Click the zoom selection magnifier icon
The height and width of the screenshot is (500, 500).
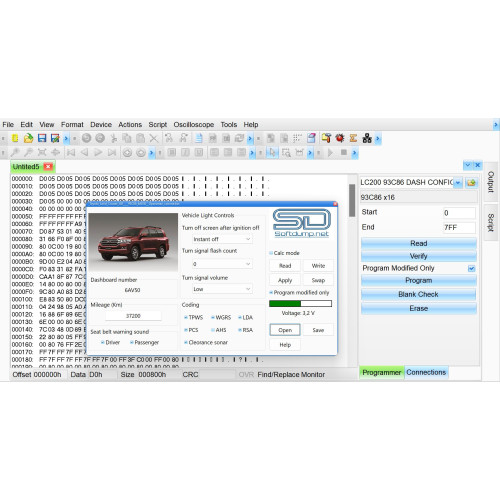coord(286,153)
